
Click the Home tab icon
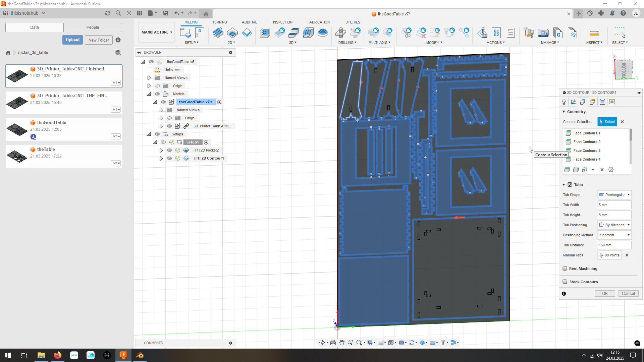206,14
